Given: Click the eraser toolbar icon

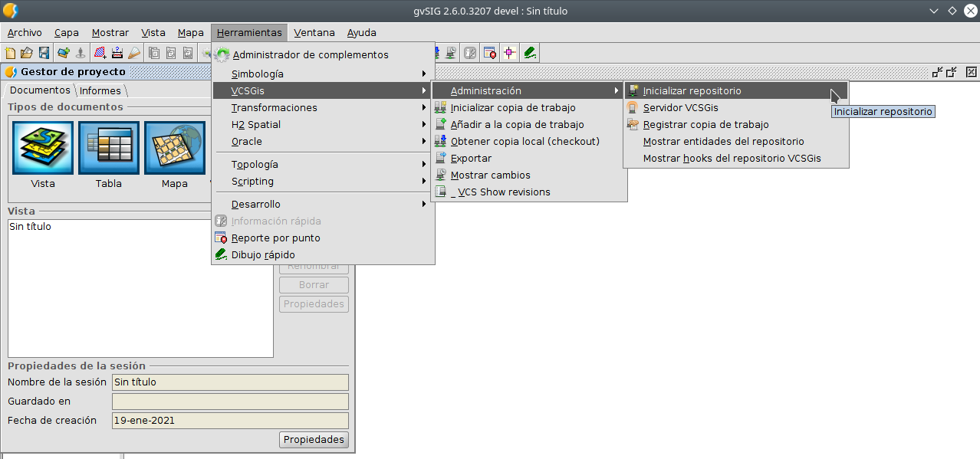Looking at the screenshot, I should [134, 53].
